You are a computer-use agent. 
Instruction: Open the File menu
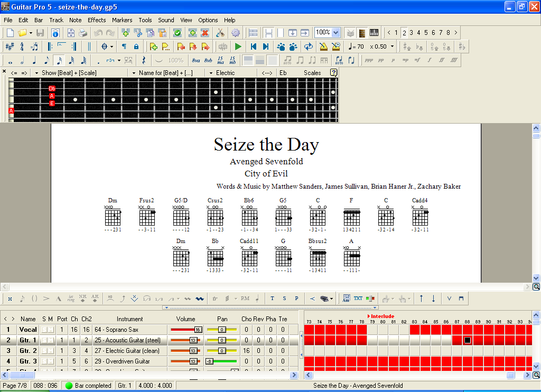point(8,20)
